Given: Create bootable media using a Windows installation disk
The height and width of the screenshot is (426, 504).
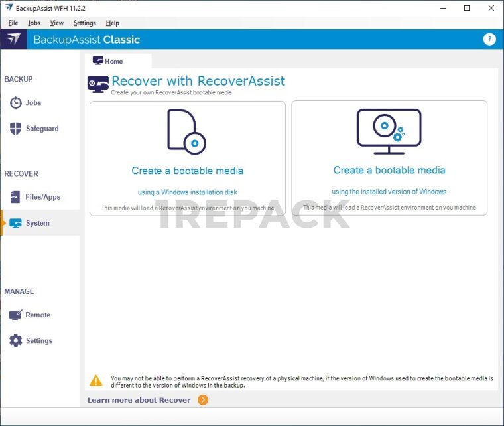Looking at the screenshot, I should [x=187, y=171].
